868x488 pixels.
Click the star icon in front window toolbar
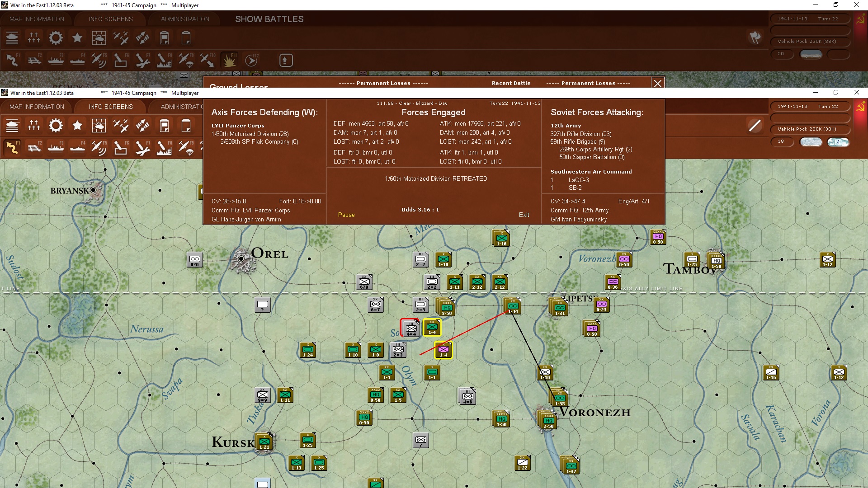pos(77,126)
